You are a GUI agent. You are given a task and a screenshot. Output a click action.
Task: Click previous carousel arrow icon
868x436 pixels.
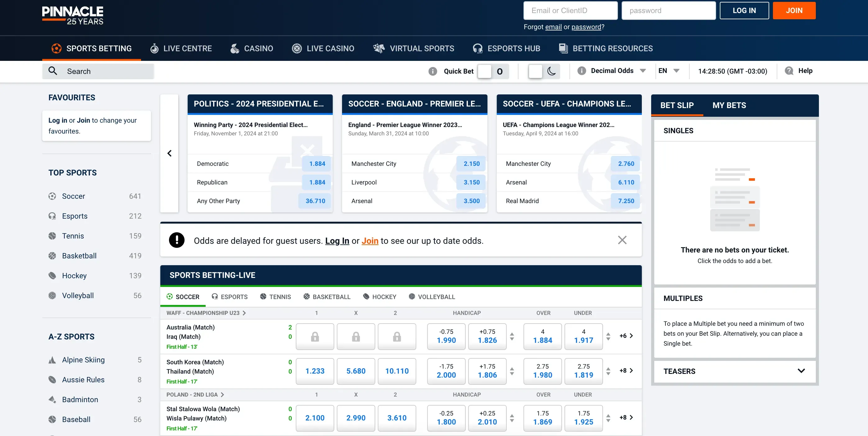[x=170, y=153]
